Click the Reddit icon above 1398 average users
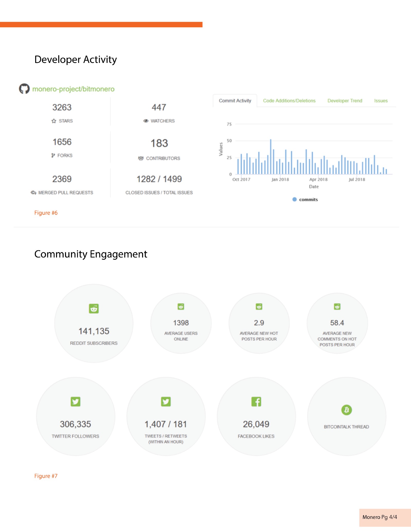Image resolution: width=411 pixels, height=532 pixels. [x=181, y=307]
